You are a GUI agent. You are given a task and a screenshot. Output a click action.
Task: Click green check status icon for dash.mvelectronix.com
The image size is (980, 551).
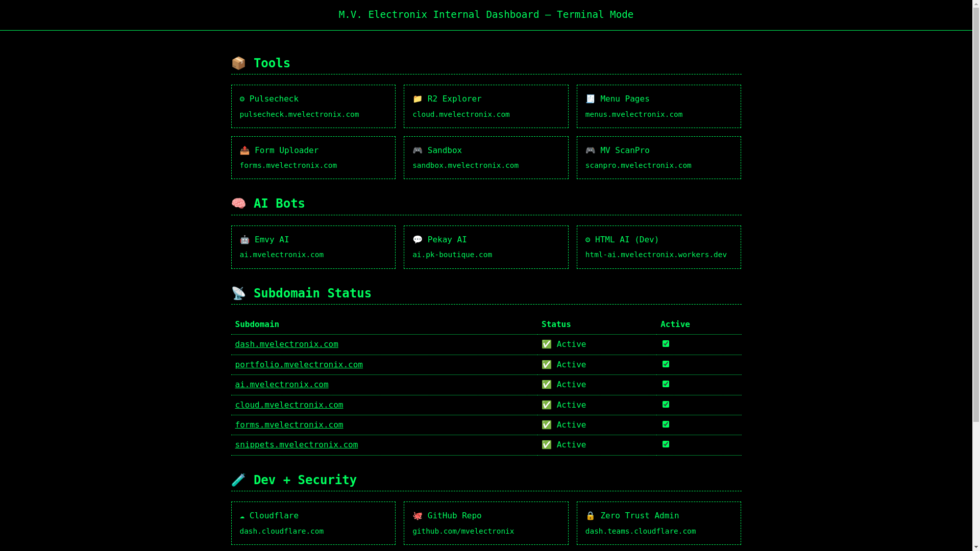[x=547, y=344]
